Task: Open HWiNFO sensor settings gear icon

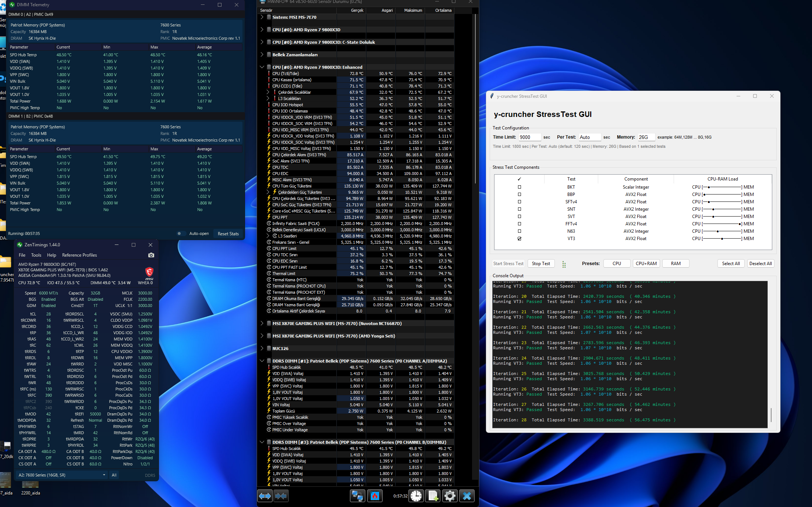Action: click(450, 496)
